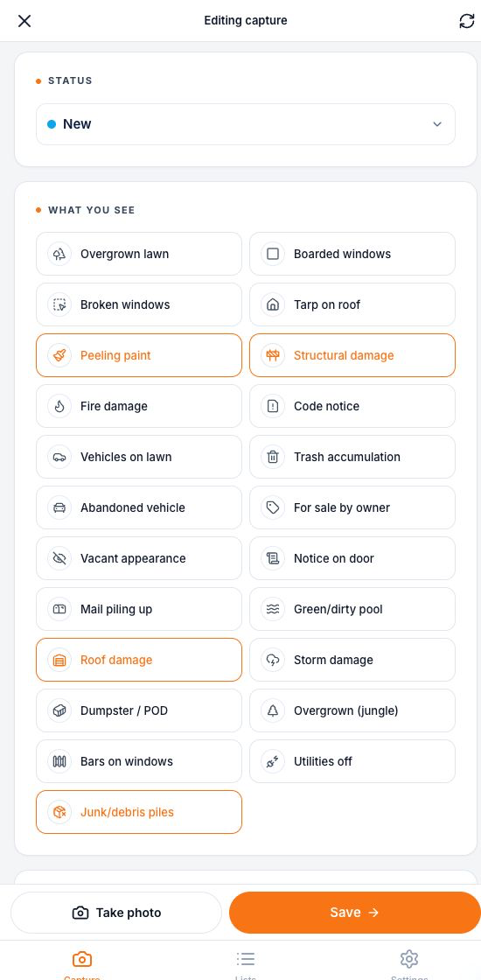Click the price tag icon for For sale by owner

(273, 507)
